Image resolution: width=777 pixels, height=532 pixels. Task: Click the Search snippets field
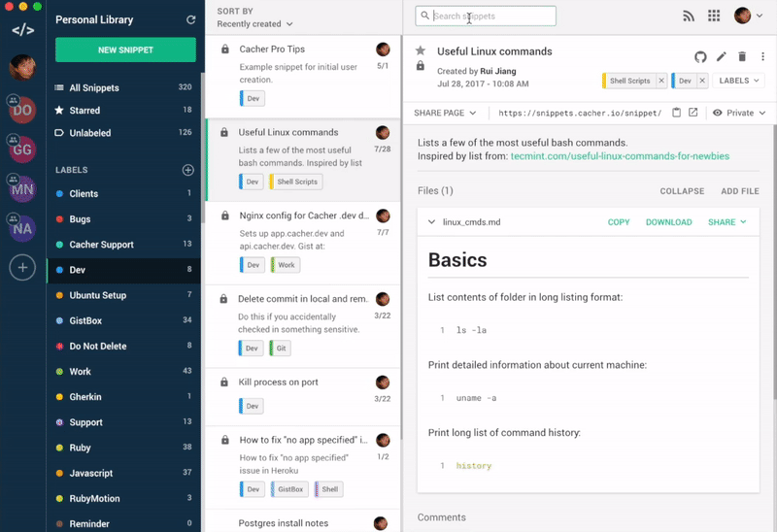[486, 16]
